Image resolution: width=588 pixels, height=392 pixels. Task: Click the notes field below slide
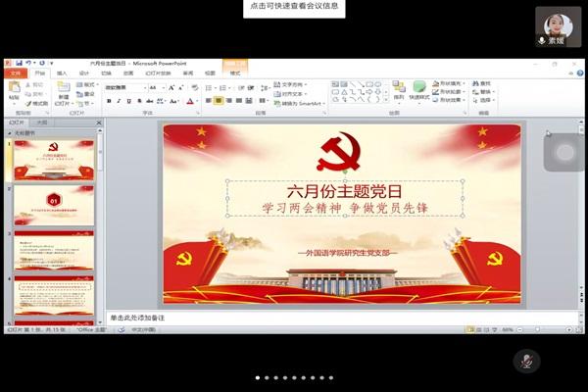coord(343,318)
